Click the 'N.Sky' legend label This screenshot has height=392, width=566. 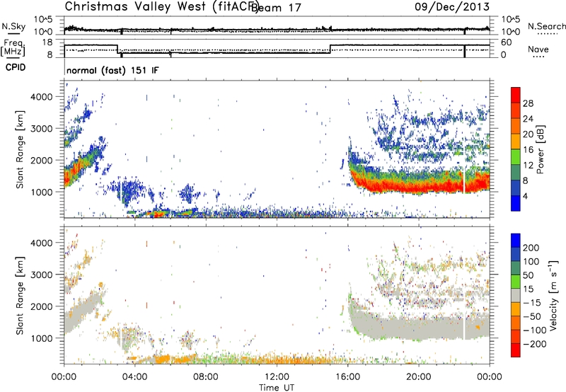click(x=13, y=26)
